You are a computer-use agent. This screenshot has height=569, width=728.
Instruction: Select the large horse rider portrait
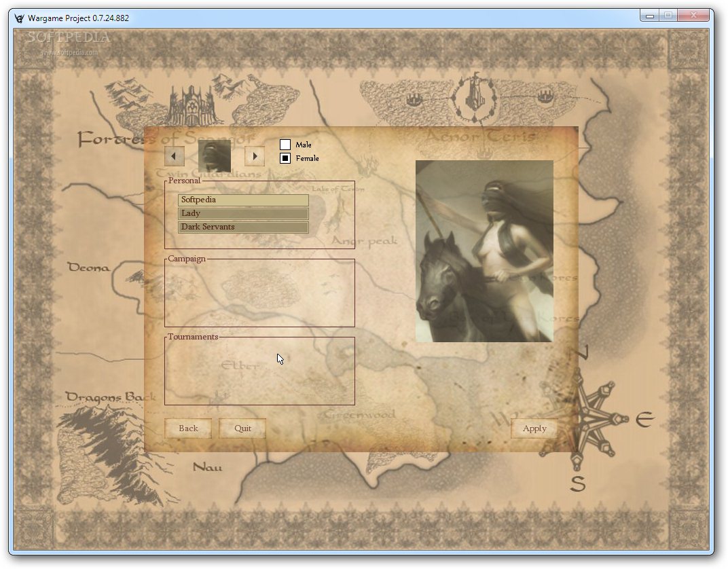[484, 251]
